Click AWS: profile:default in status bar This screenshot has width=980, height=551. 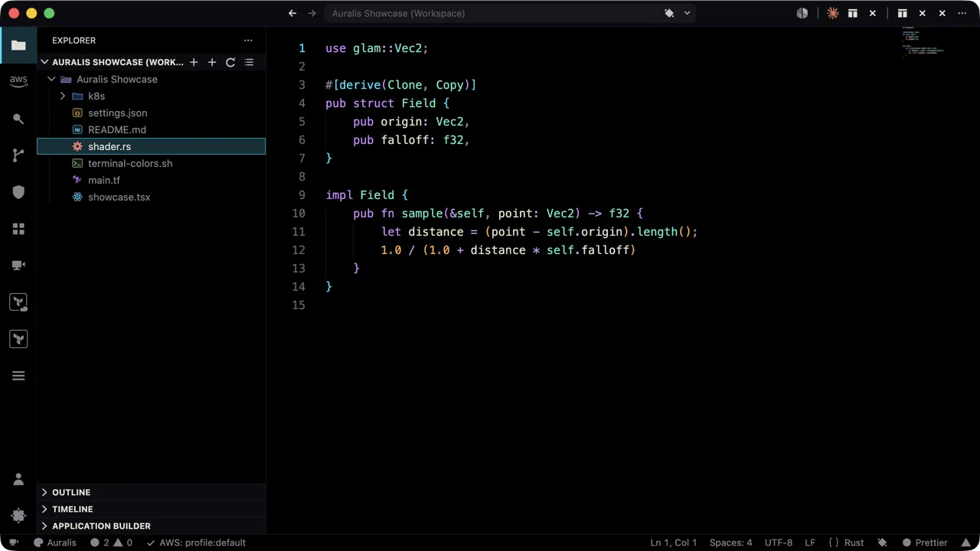[196, 543]
